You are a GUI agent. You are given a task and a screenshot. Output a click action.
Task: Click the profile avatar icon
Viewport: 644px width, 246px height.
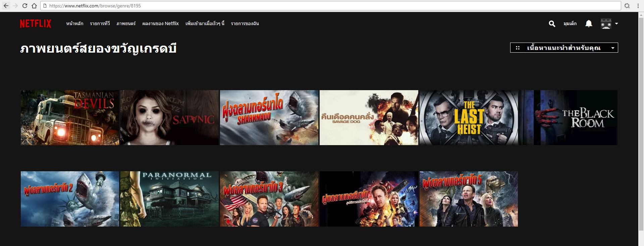606,23
